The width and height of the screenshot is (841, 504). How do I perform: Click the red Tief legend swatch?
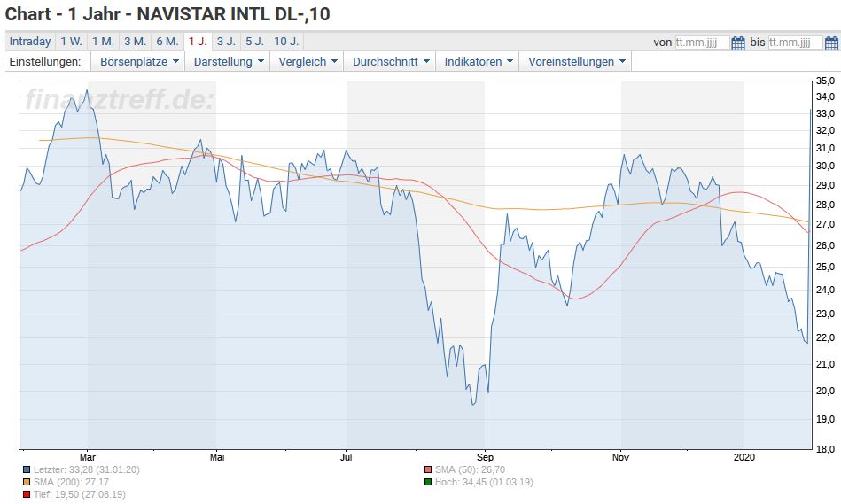(x=27, y=494)
